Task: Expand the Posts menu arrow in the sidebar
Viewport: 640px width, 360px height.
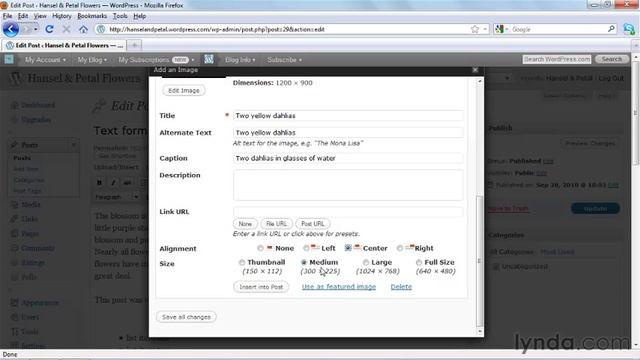Action: [73, 145]
